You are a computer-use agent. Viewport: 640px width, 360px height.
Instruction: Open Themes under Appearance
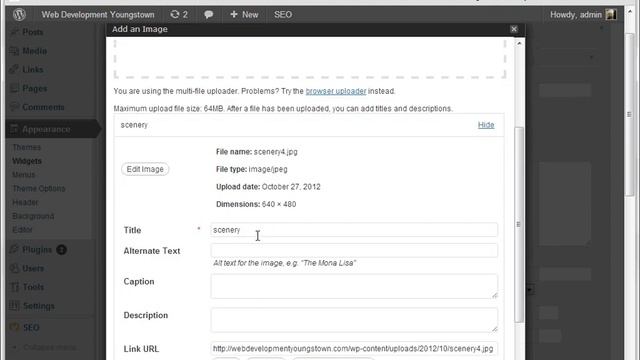(x=27, y=147)
